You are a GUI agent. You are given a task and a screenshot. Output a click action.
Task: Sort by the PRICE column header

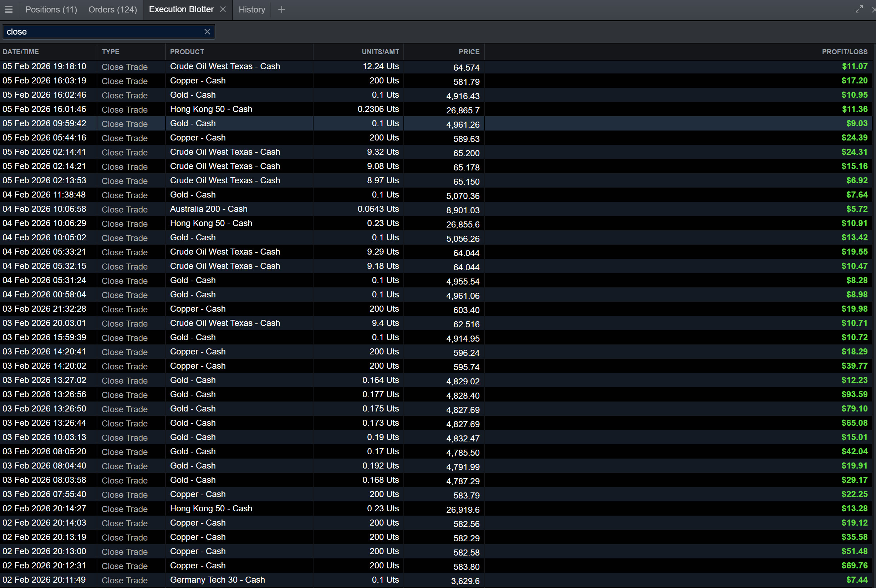pyautogui.click(x=469, y=52)
